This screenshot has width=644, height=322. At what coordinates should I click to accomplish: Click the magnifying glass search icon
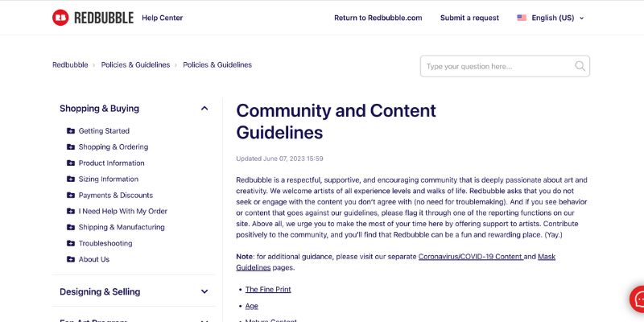pyautogui.click(x=580, y=66)
